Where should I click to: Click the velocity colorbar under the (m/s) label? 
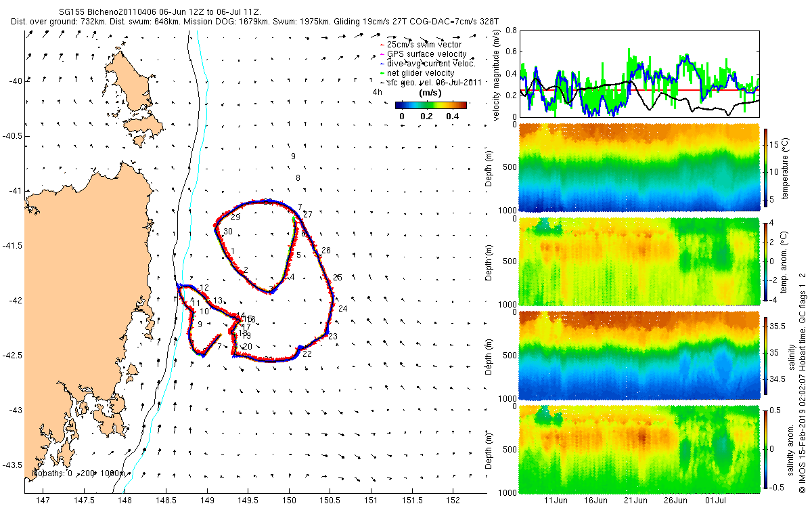point(431,105)
